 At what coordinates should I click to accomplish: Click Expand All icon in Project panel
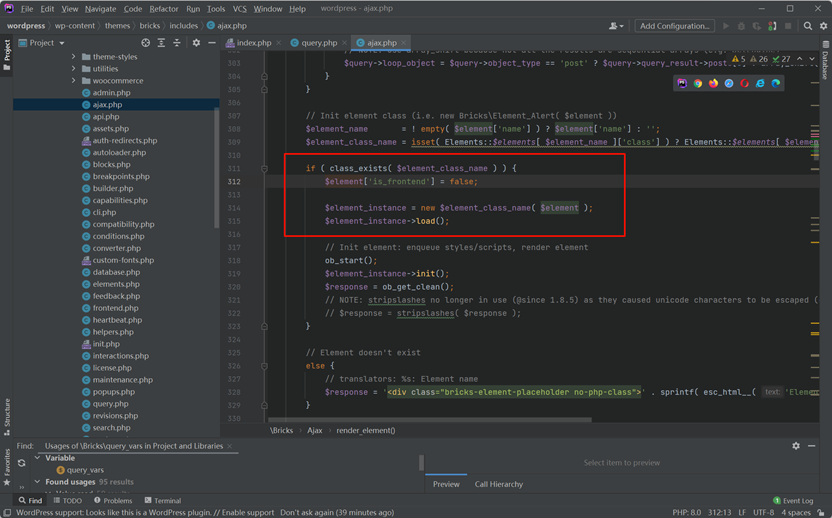(161, 42)
